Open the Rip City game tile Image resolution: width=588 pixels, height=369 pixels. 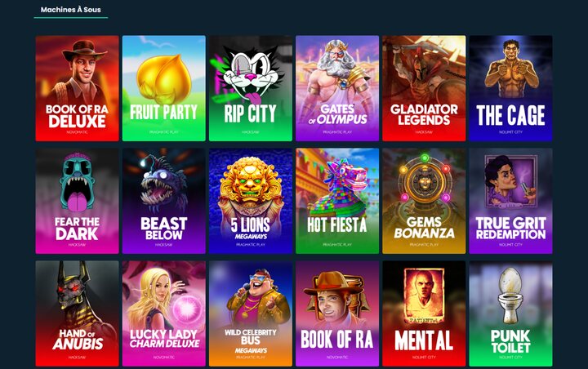[251, 88]
